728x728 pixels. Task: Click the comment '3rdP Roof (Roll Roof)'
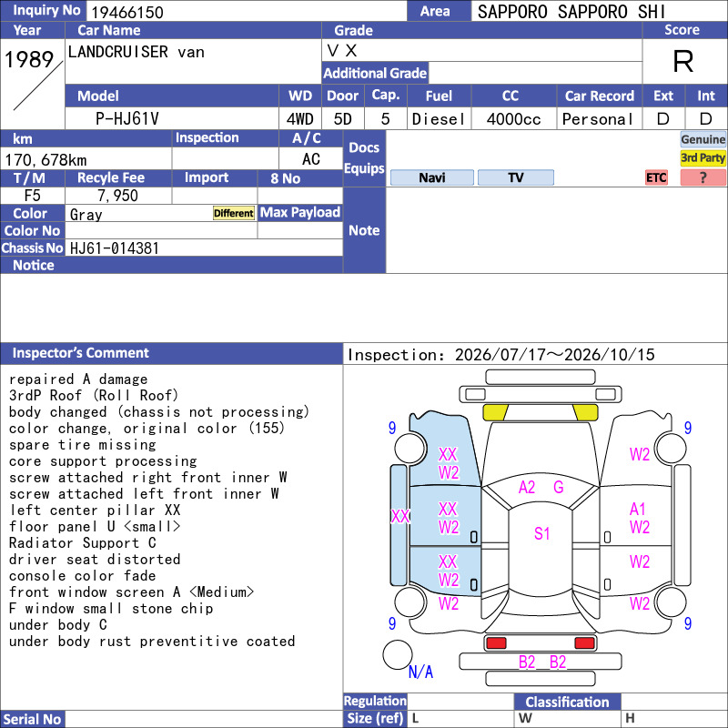(x=94, y=396)
